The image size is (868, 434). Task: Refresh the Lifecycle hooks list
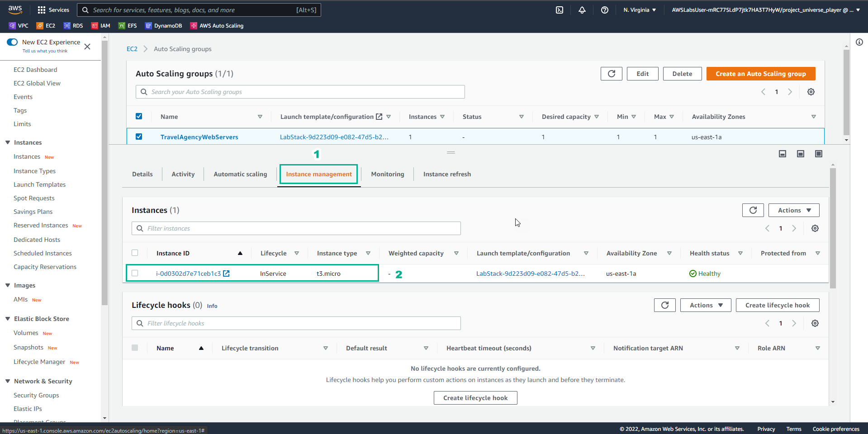pos(665,305)
